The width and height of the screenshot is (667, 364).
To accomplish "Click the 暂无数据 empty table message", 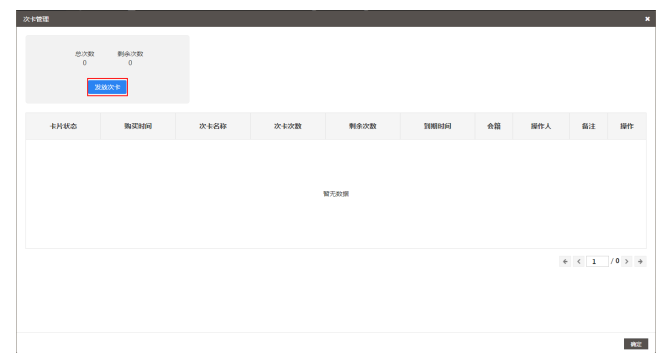I will click(336, 193).
